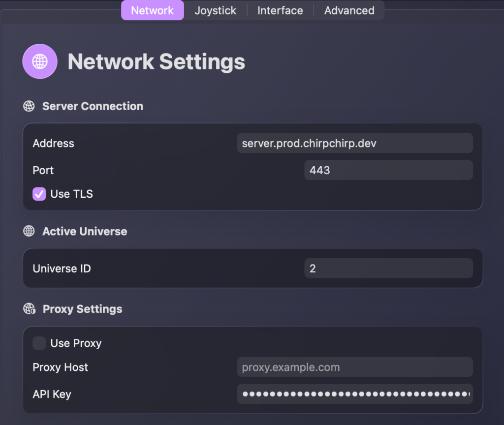Click the Proxy Settings heading text
Viewport: 504px width, 425px height.
pos(82,309)
